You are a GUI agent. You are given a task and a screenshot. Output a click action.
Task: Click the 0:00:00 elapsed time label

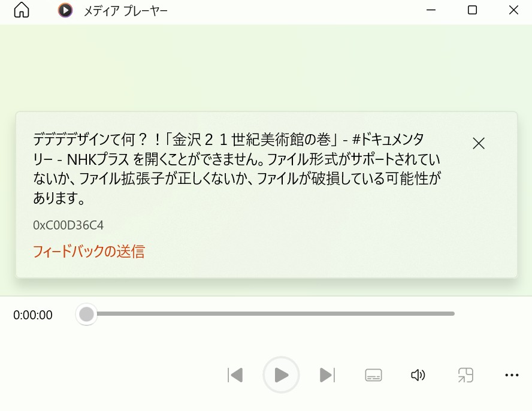(33, 315)
